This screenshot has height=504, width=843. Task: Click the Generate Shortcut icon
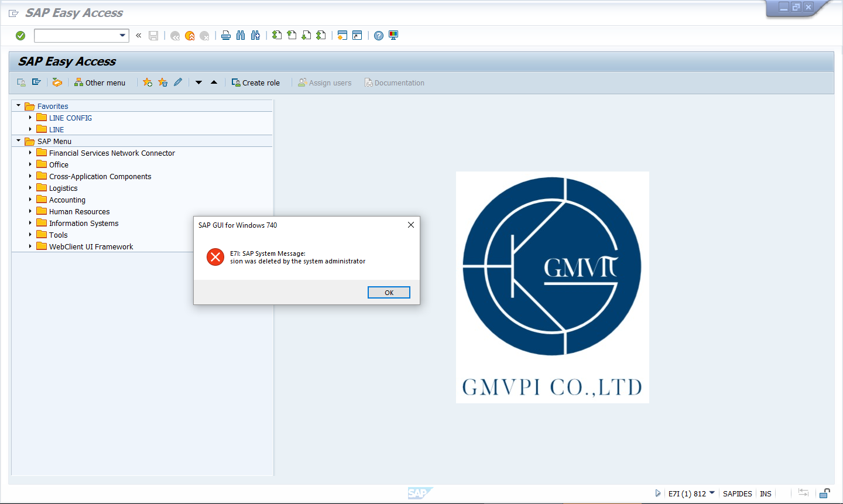pyautogui.click(x=357, y=36)
